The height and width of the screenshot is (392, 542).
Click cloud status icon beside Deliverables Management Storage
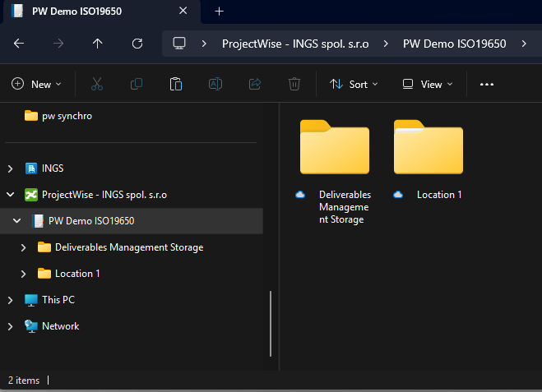coord(300,195)
